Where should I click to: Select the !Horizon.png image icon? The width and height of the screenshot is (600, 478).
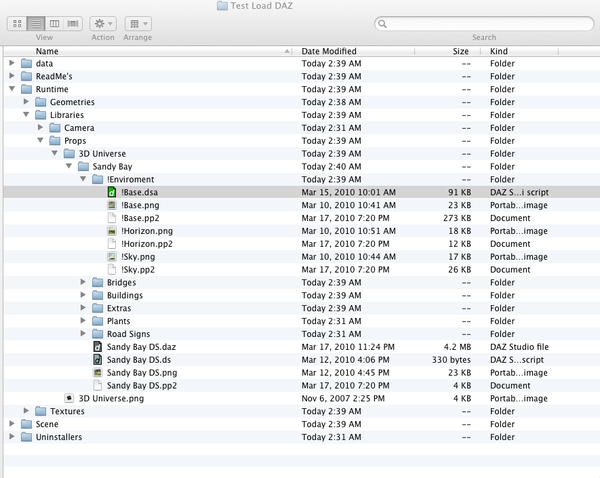112,231
